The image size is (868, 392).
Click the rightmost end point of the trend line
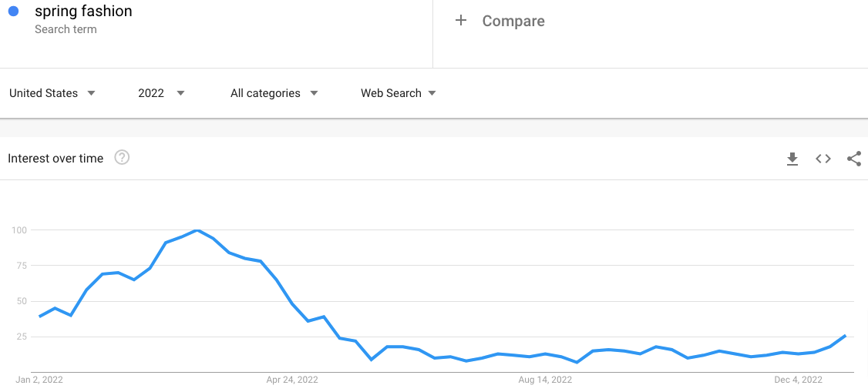[846, 336]
